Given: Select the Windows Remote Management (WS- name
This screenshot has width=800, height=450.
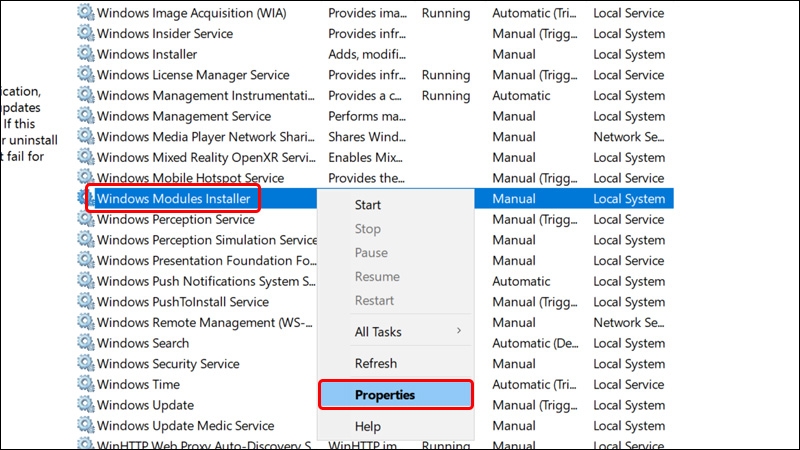Looking at the screenshot, I should click(x=205, y=323).
